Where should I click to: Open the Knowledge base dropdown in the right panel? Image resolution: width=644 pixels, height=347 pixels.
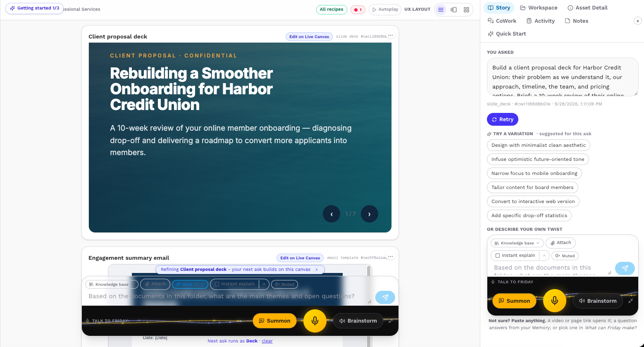coord(517,243)
